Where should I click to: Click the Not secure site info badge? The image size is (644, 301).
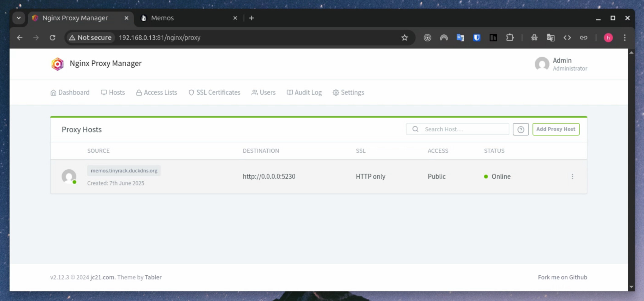[90, 37]
